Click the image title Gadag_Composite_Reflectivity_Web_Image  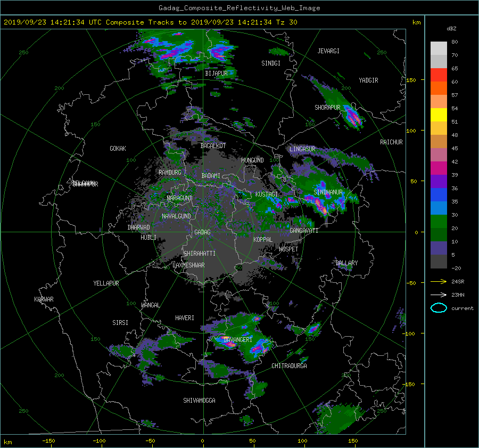[x=240, y=8]
